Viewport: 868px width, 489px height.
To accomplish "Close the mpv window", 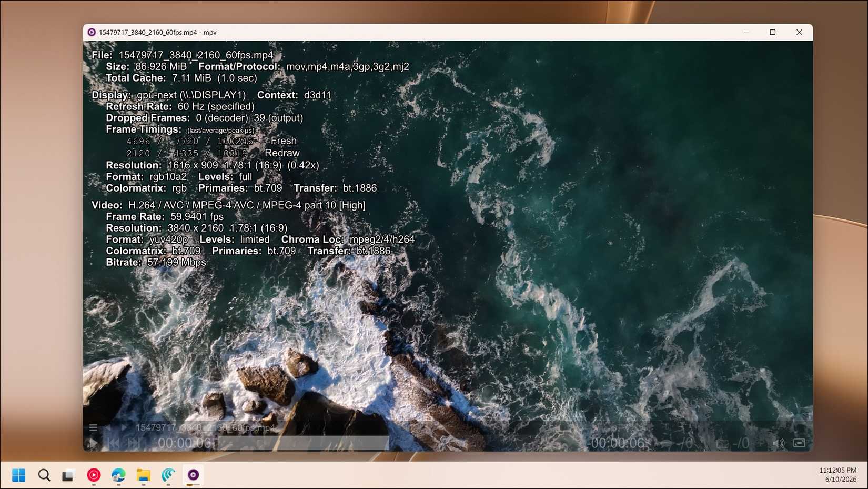I will [799, 32].
